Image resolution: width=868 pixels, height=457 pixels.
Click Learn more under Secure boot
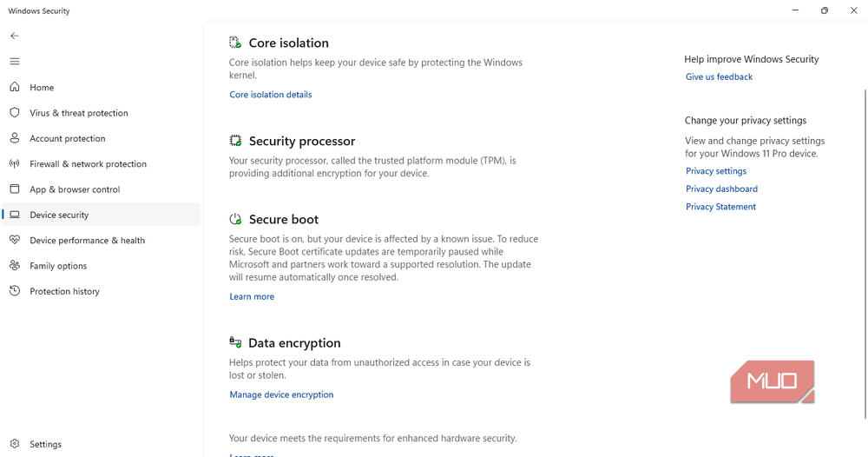[x=252, y=297]
